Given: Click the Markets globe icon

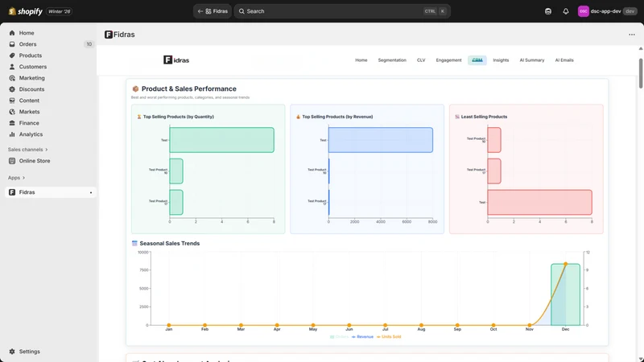Looking at the screenshot, I should [x=12, y=112].
